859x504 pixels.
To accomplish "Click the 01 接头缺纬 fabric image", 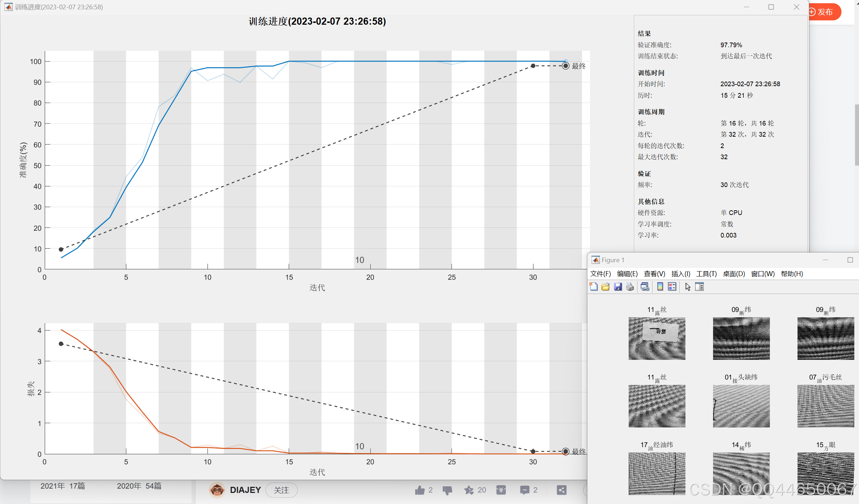I will (x=741, y=406).
